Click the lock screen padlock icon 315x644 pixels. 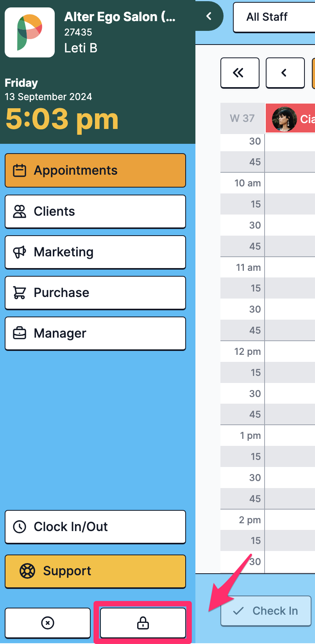143,623
